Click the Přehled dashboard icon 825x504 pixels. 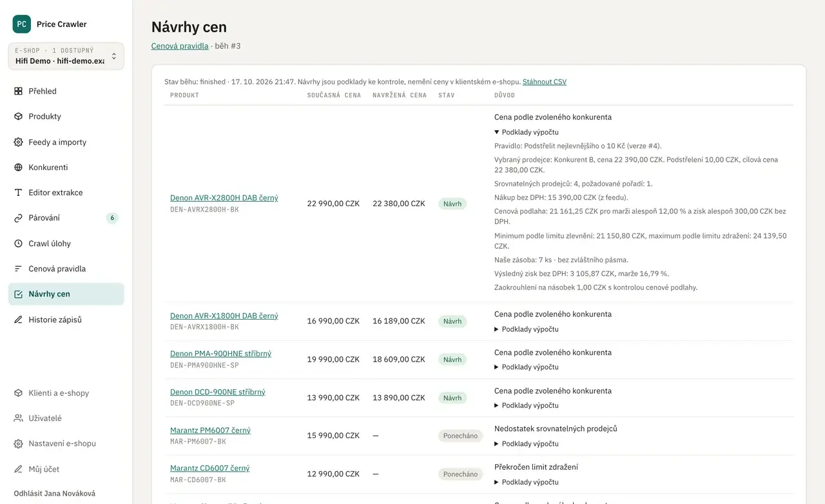coord(18,92)
